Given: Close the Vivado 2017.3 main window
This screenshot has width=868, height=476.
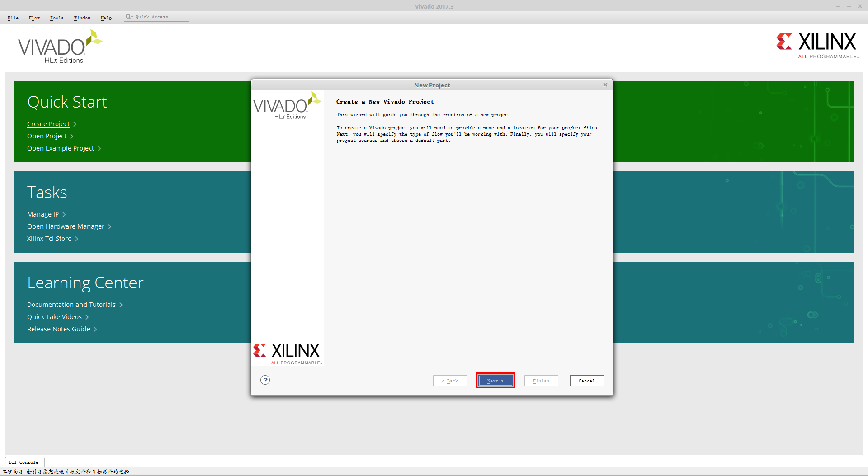Looking at the screenshot, I should click(860, 6).
